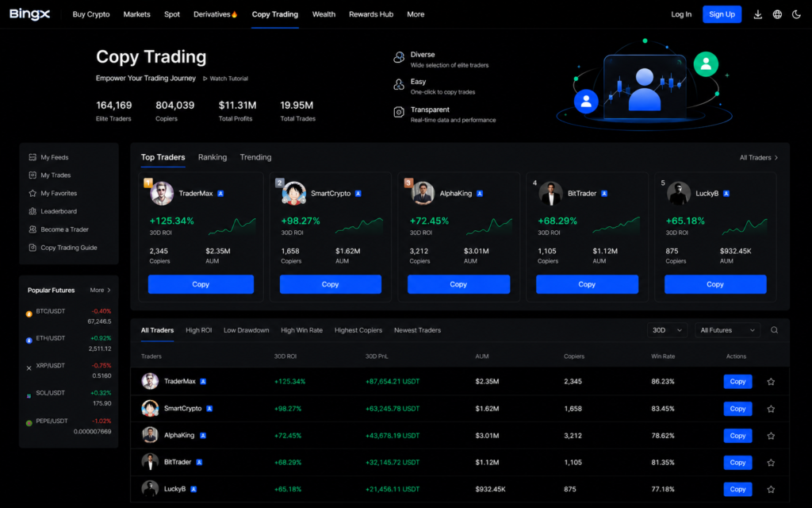Filter by Highest Copiers tab

tap(358, 330)
